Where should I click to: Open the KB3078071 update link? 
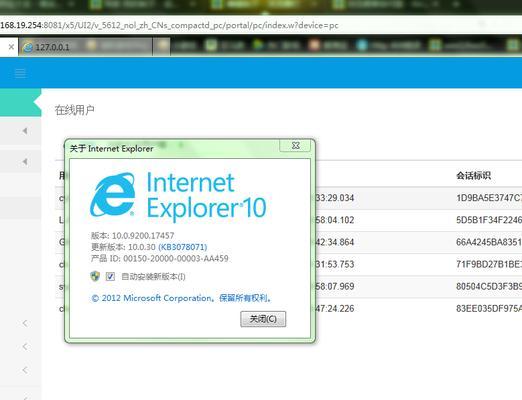(x=183, y=247)
